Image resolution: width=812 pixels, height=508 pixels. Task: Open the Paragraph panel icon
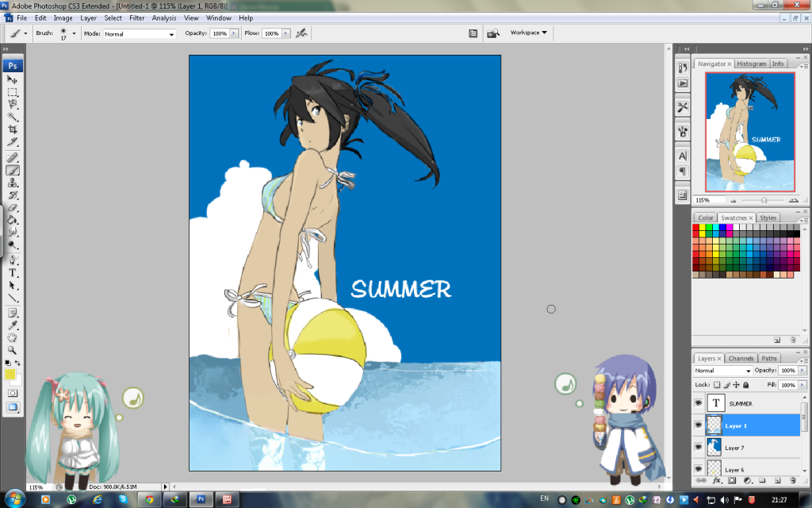pos(683,171)
